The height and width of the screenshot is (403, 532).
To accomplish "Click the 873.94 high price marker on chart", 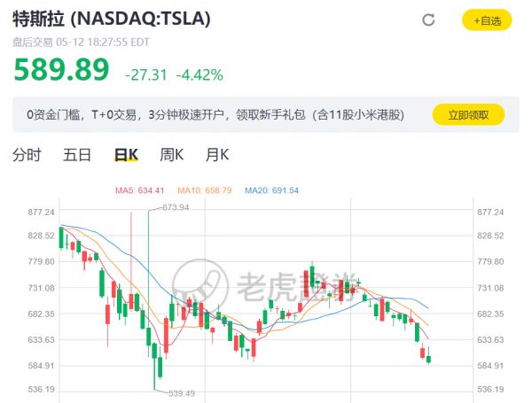I will [176, 207].
